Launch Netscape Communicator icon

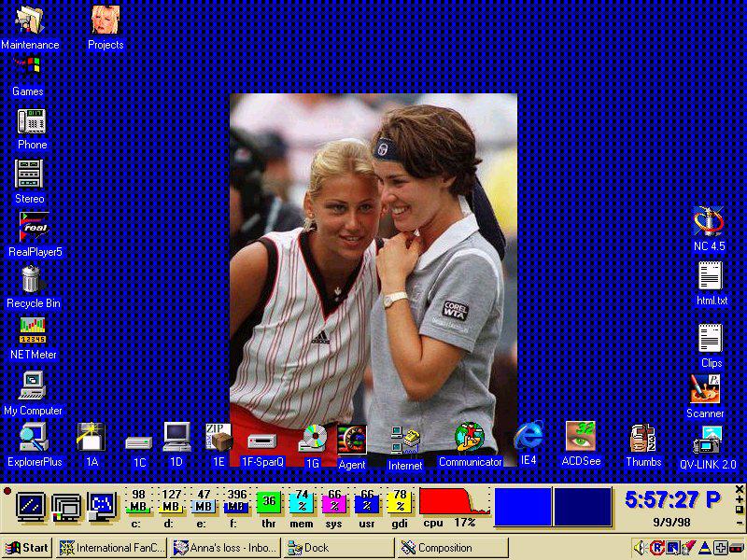470,438
